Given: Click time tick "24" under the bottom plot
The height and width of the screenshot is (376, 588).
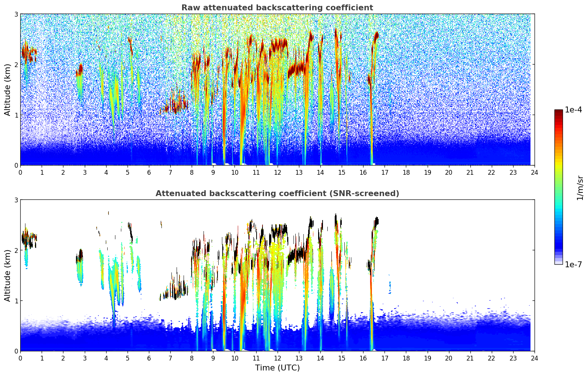Looking at the screenshot, I should pyautogui.click(x=535, y=358).
